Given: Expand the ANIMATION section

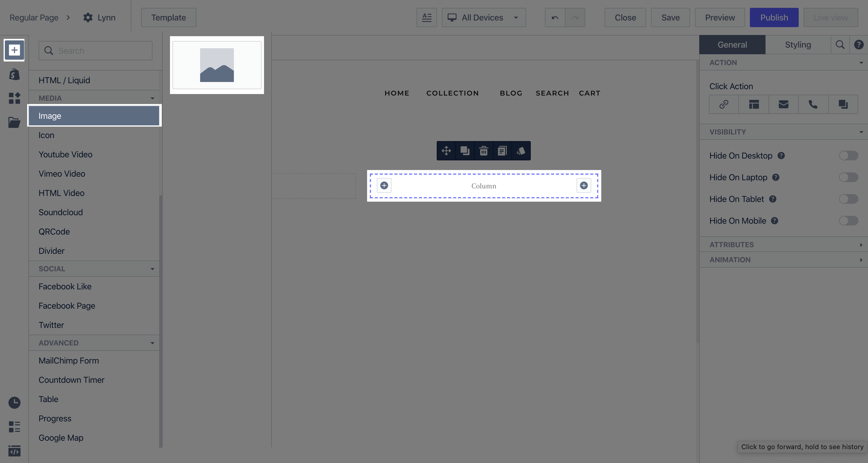Looking at the screenshot, I should pyautogui.click(x=783, y=260).
